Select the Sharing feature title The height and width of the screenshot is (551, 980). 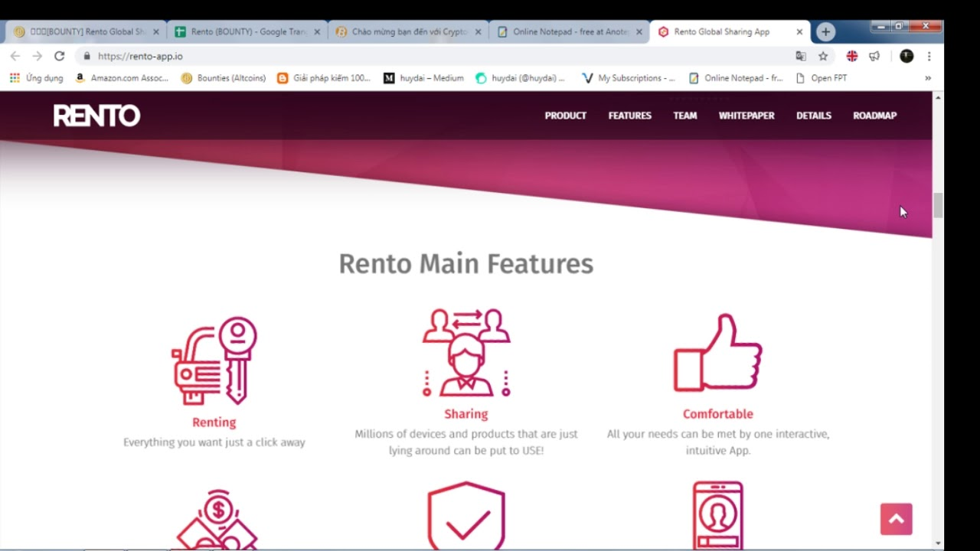pos(466,414)
